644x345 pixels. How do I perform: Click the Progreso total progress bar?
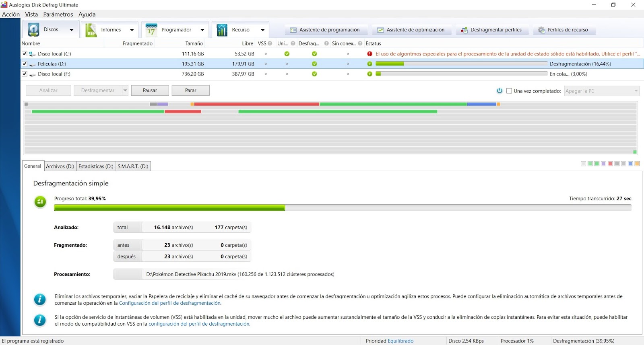coord(343,208)
